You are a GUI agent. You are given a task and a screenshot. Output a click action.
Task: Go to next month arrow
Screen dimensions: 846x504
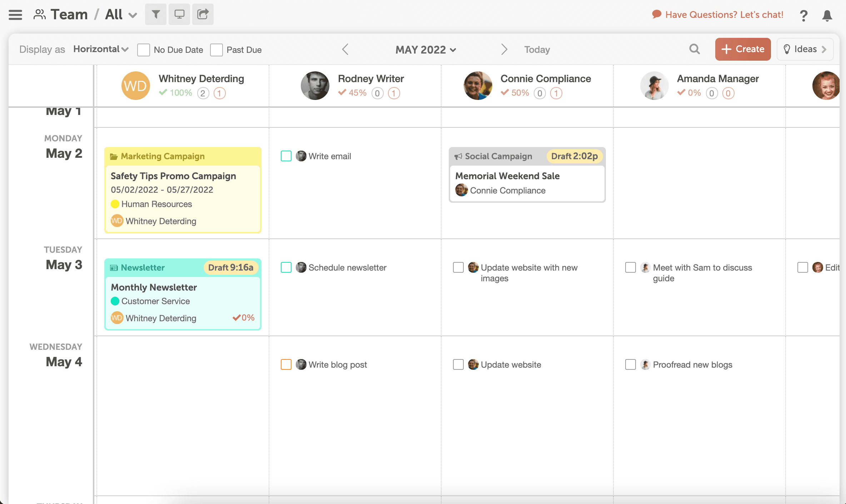click(504, 49)
